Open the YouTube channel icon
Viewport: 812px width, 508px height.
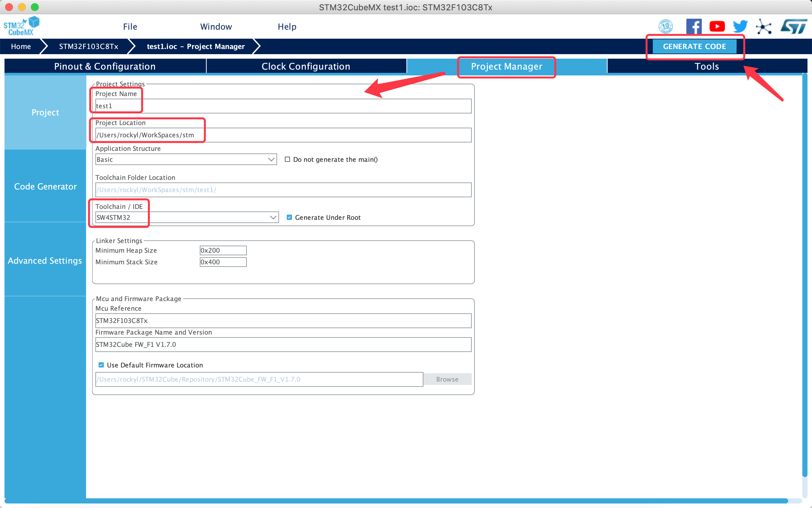[717, 26]
